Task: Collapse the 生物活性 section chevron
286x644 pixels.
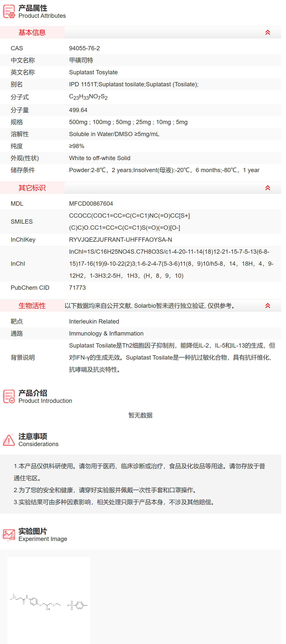Action: pyautogui.click(x=267, y=306)
